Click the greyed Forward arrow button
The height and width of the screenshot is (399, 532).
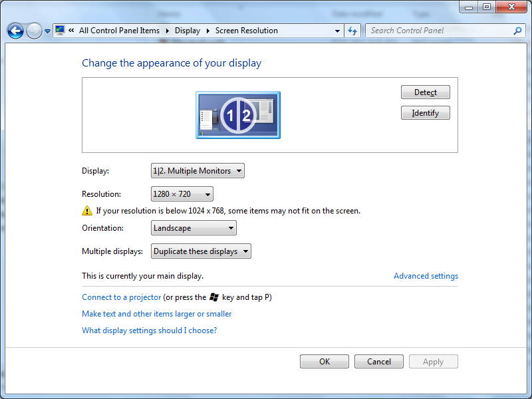tap(34, 31)
